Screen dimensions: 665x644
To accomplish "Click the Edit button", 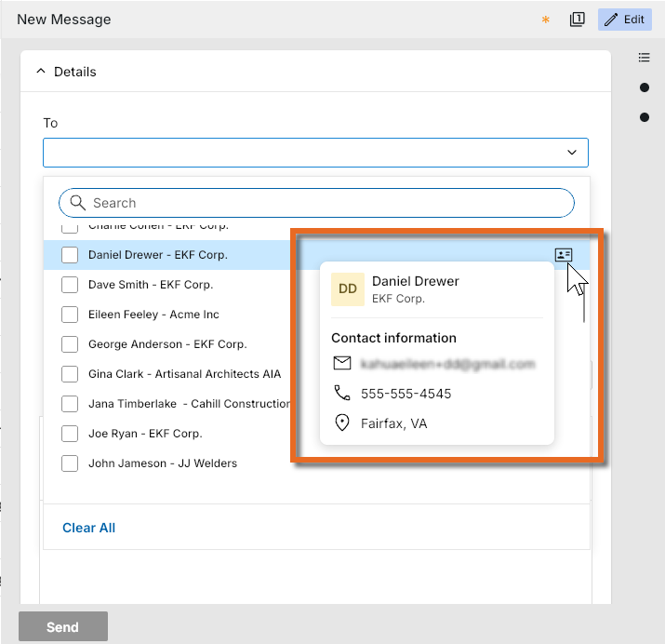I will coord(624,20).
